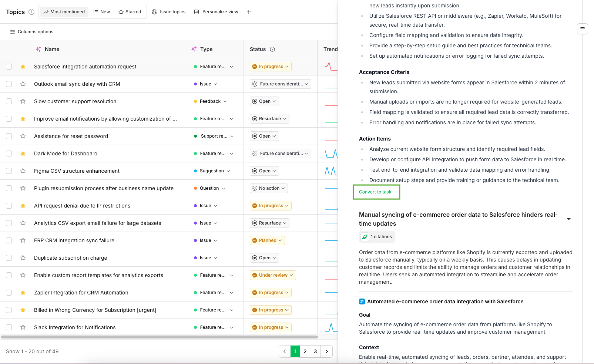Open status dropdown for ERP CRM integration
The width and height of the screenshot is (594, 364).
tap(267, 240)
